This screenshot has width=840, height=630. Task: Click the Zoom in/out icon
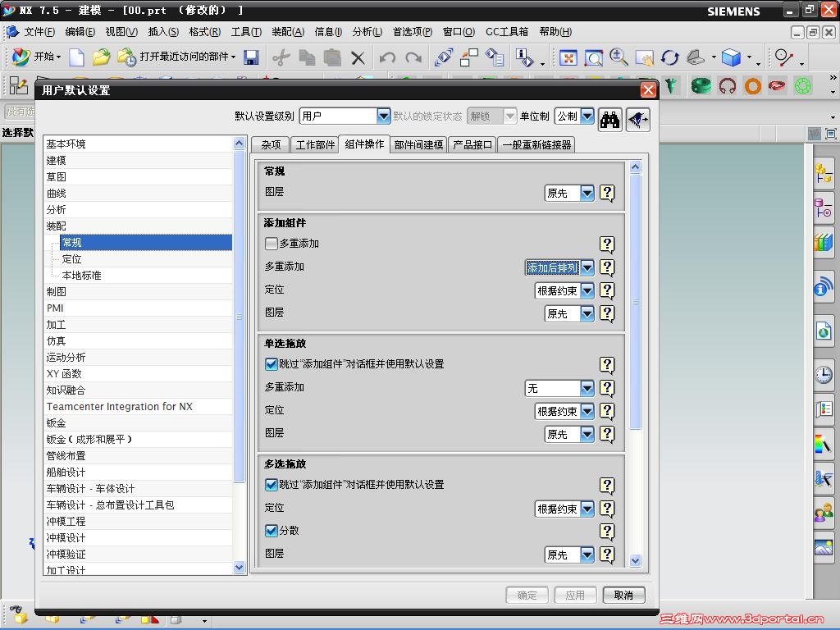(x=619, y=57)
